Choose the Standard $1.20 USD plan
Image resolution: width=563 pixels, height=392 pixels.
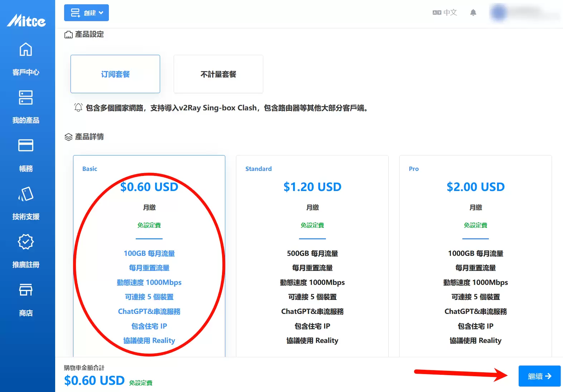(312, 187)
